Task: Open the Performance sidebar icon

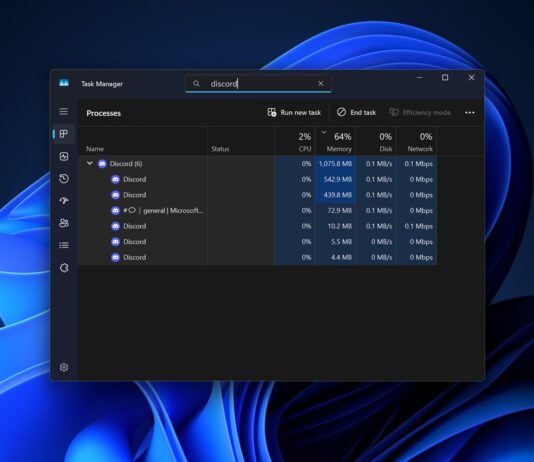Action: (64, 156)
